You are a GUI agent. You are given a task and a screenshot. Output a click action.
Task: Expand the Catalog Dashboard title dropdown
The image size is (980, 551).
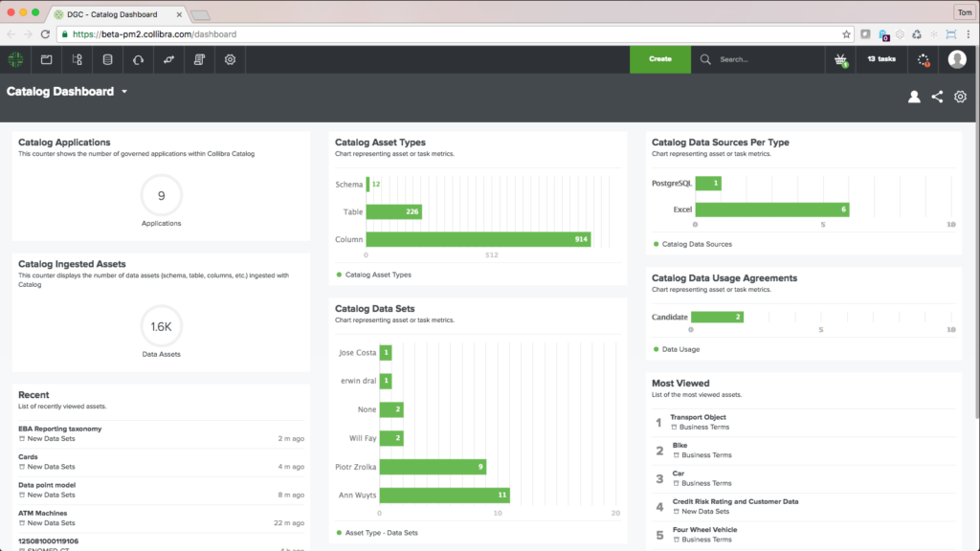[124, 92]
